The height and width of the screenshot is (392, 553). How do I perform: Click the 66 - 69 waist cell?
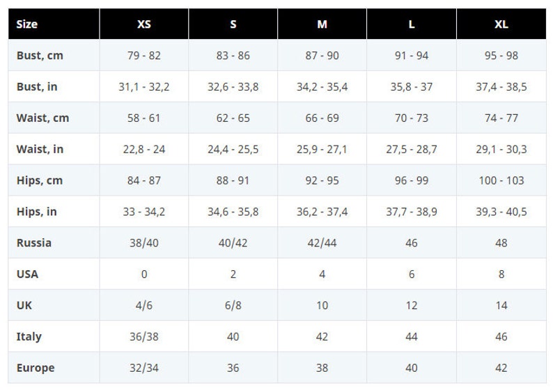322,118
